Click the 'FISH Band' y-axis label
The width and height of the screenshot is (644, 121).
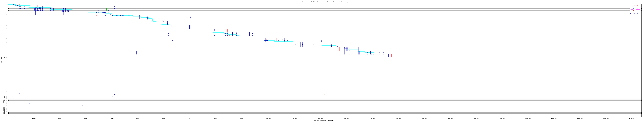pos(1,60)
